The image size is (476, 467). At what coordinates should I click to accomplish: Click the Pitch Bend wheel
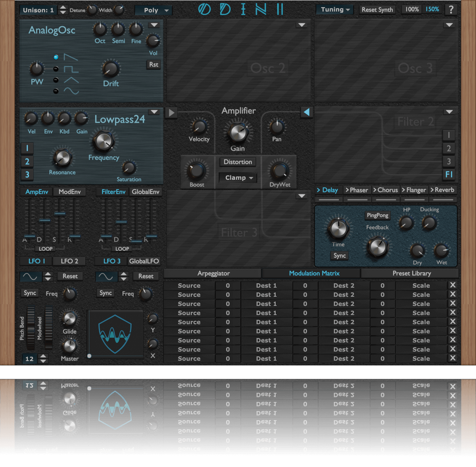(31, 328)
